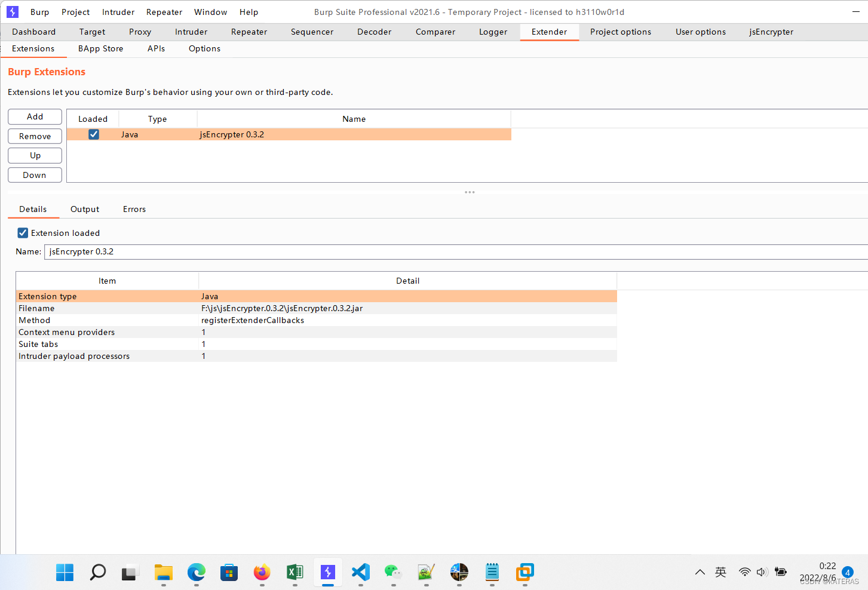Screen dimensions: 868x590
Task: Move extension Up with the Up button
Action: pyautogui.click(x=35, y=155)
